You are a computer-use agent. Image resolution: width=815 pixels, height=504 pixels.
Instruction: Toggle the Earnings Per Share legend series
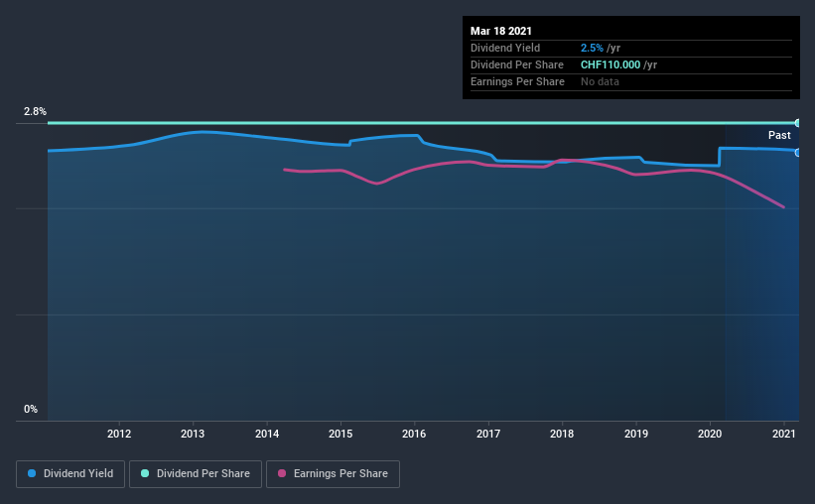(334, 474)
